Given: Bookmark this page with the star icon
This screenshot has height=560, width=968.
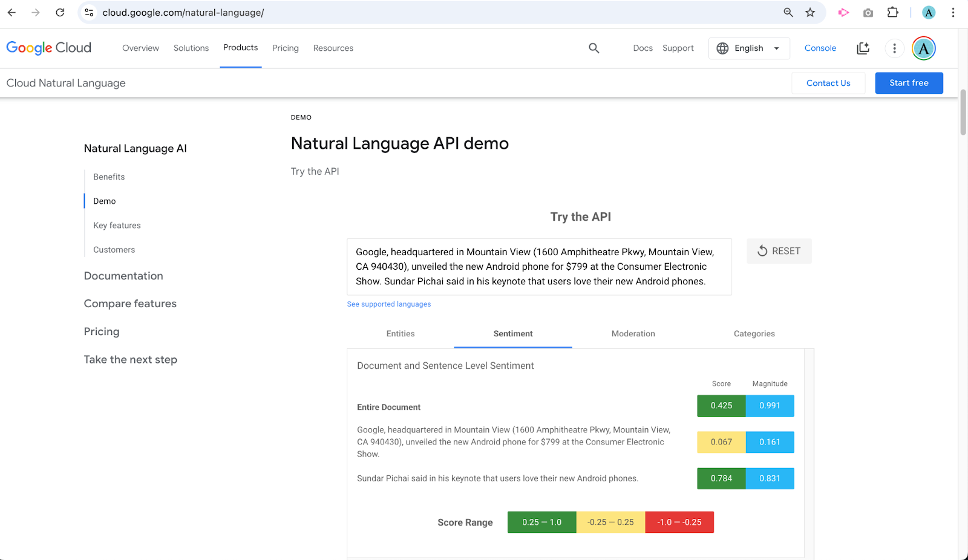Looking at the screenshot, I should [810, 12].
